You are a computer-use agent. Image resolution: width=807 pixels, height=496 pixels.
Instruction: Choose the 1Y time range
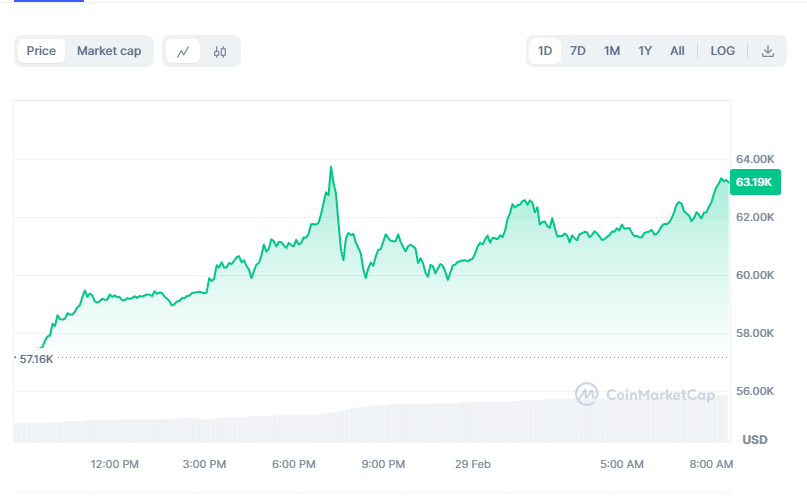pos(645,51)
